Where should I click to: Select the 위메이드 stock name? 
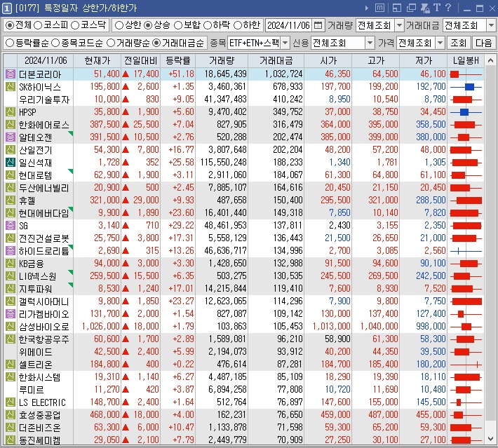point(36,352)
